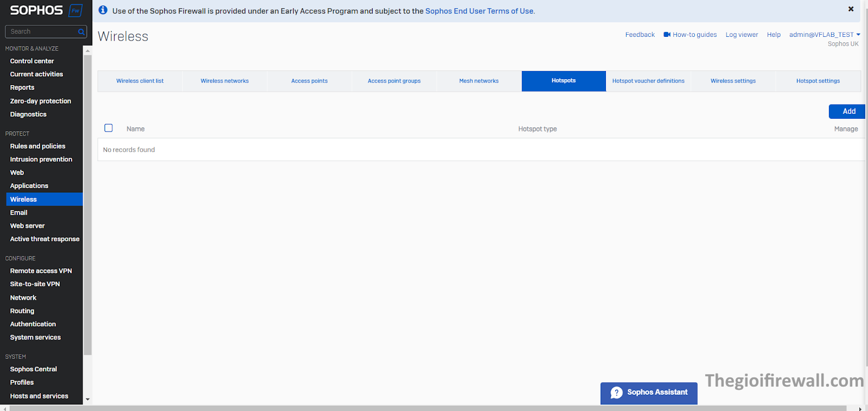This screenshot has height=411, width=868.
Task: Click the Sophos Assistant chat icon
Action: [x=616, y=393]
